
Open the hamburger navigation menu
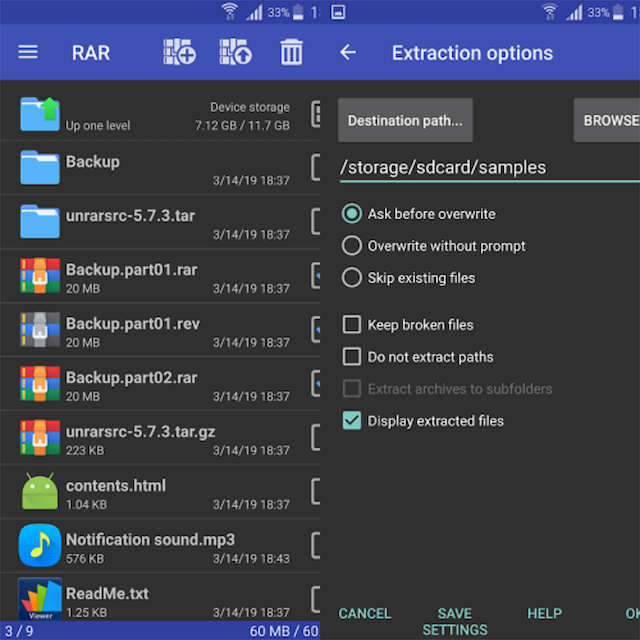[28, 52]
